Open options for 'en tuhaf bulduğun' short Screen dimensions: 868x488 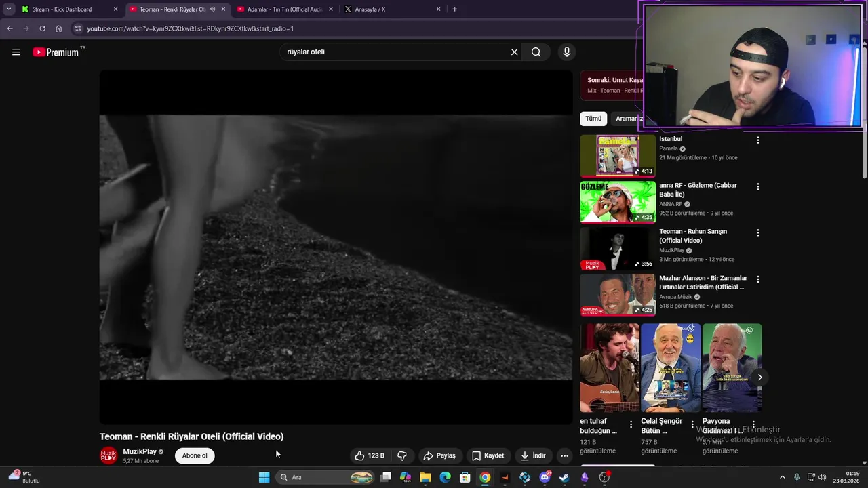631,424
